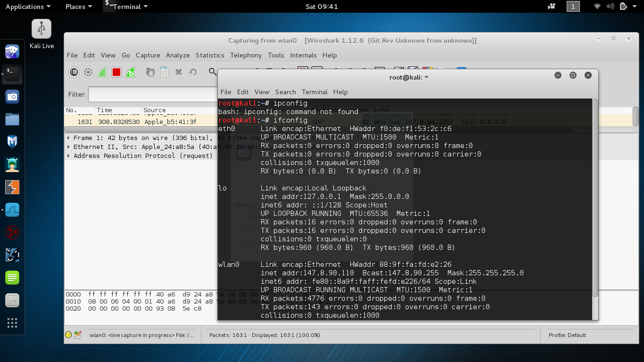Click the wlan0 interface line in terminal
This screenshot has height=362, width=644.
[x=336, y=264]
